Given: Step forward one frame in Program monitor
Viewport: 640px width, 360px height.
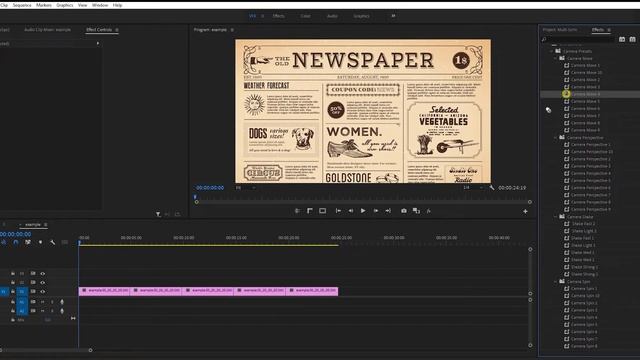Looking at the screenshot, I should click(376, 211).
